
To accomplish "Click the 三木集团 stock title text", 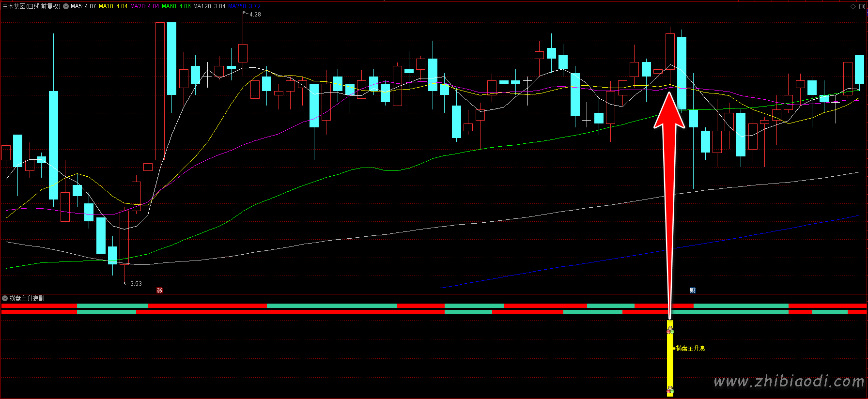I will [x=14, y=6].
